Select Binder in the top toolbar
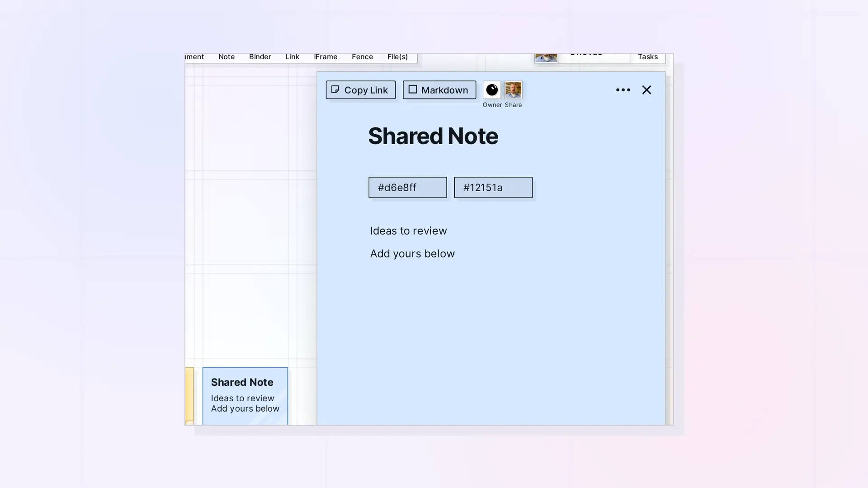This screenshot has height=488, width=868. point(260,57)
